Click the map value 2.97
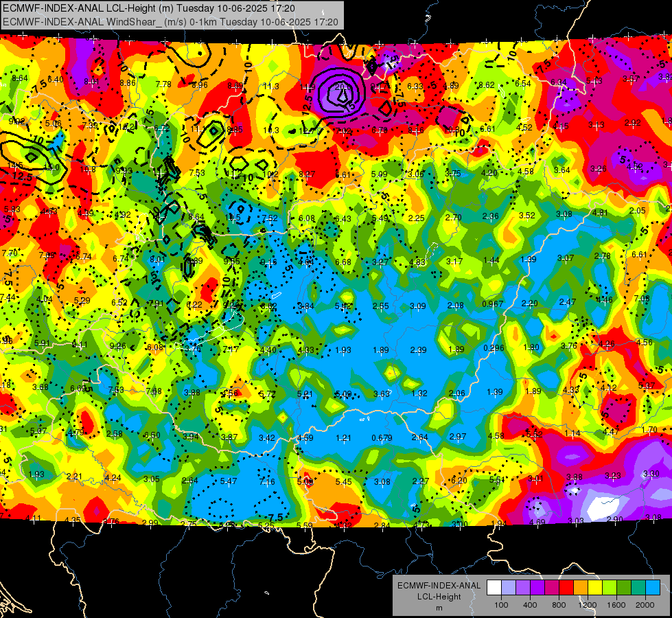Screen dimensions: 672x618 click(x=458, y=437)
